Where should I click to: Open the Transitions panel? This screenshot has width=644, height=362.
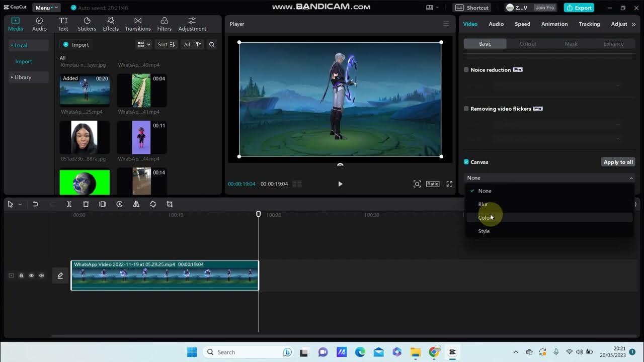(137, 24)
